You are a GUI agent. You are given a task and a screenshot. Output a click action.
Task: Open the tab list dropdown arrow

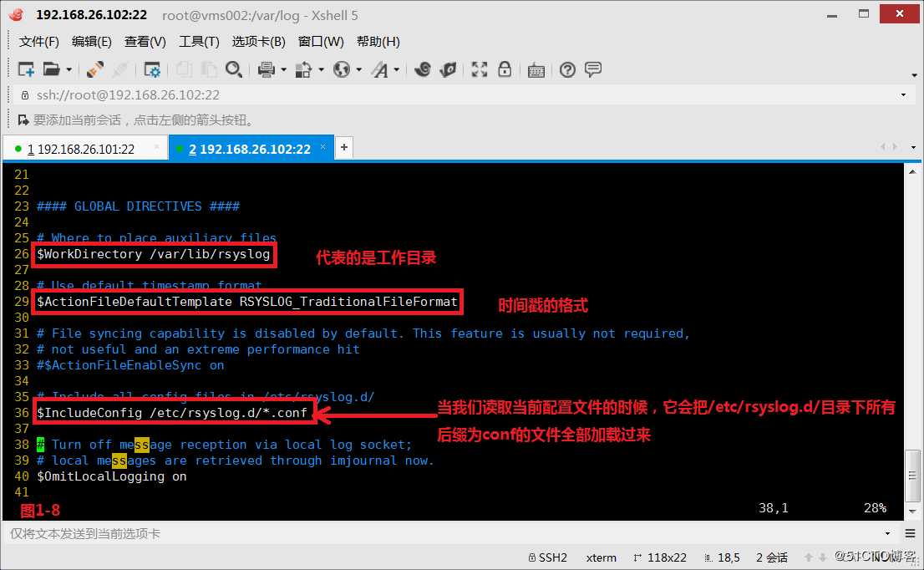913,147
